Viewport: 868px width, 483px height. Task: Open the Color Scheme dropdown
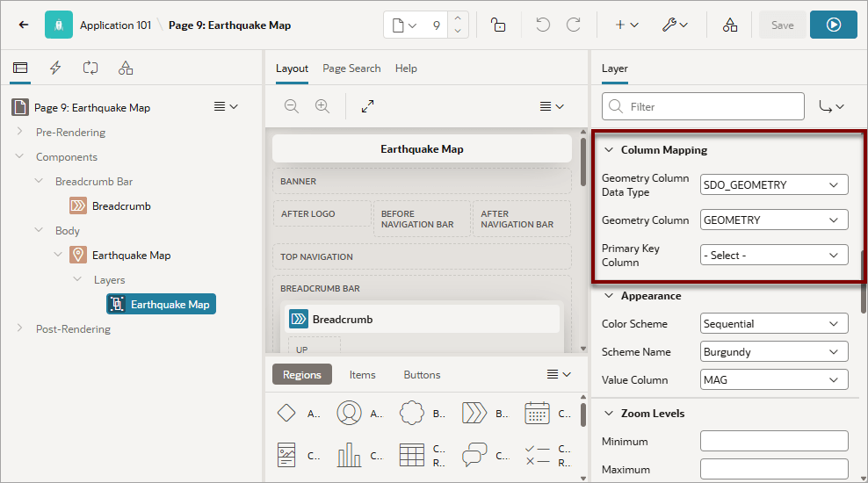774,324
